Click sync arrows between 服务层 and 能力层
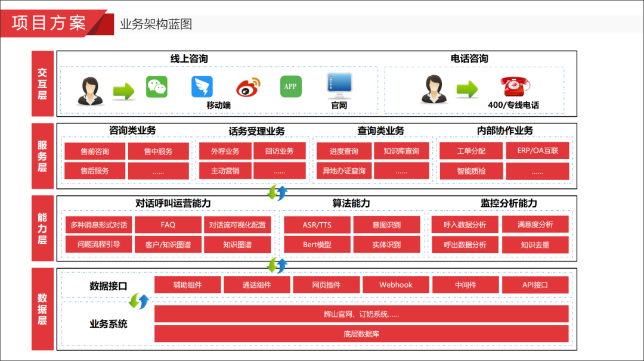The width and height of the screenshot is (644, 361). [x=278, y=192]
